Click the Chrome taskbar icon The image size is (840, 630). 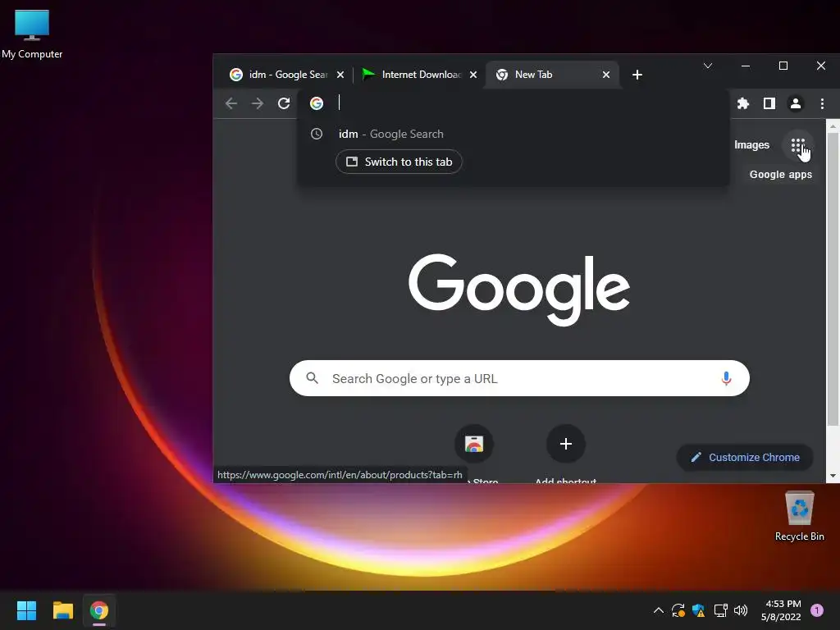[99, 610]
